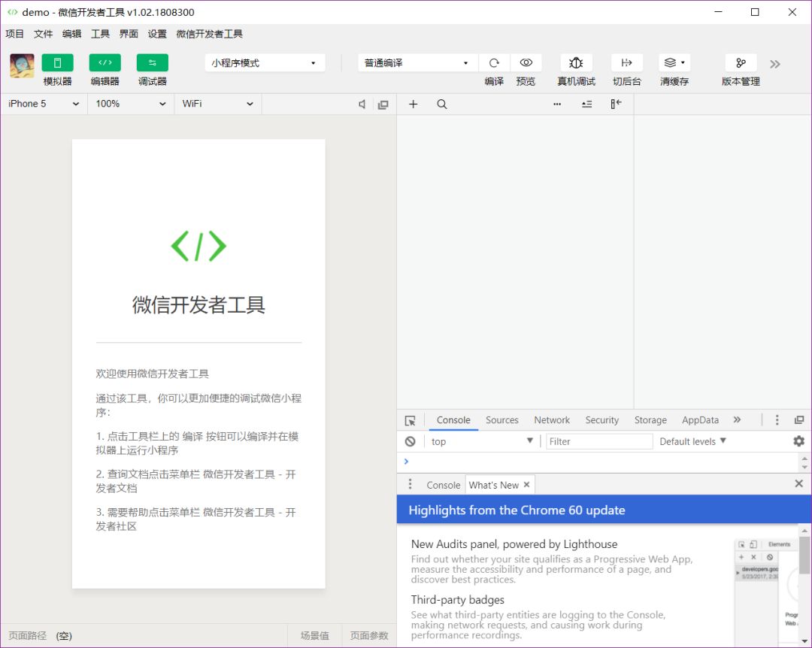Show more devtools tabs chevron
812x648 pixels.
tap(737, 419)
